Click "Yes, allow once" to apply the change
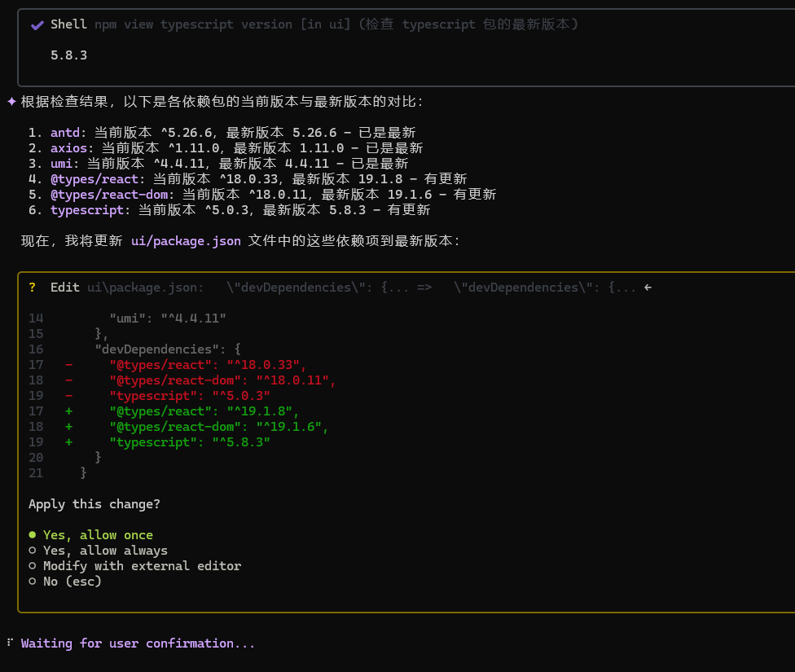The height and width of the screenshot is (672, 795). point(96,534)
